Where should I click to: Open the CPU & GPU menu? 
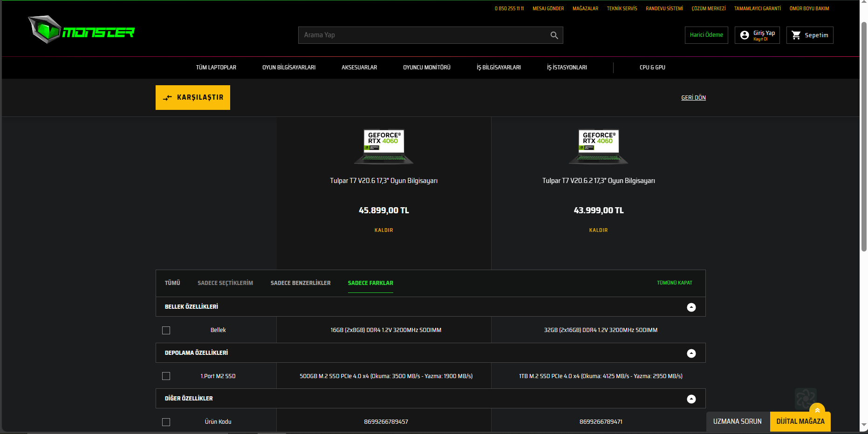pyautogui.click(x=652, y=68)
